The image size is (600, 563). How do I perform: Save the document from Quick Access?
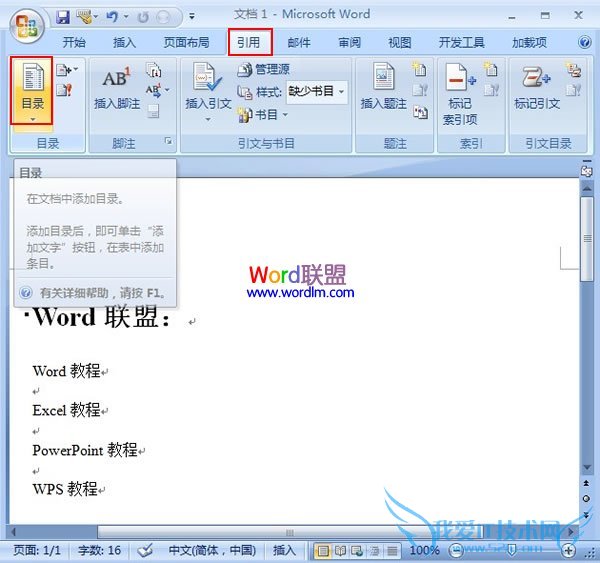[x=63, y=17]
